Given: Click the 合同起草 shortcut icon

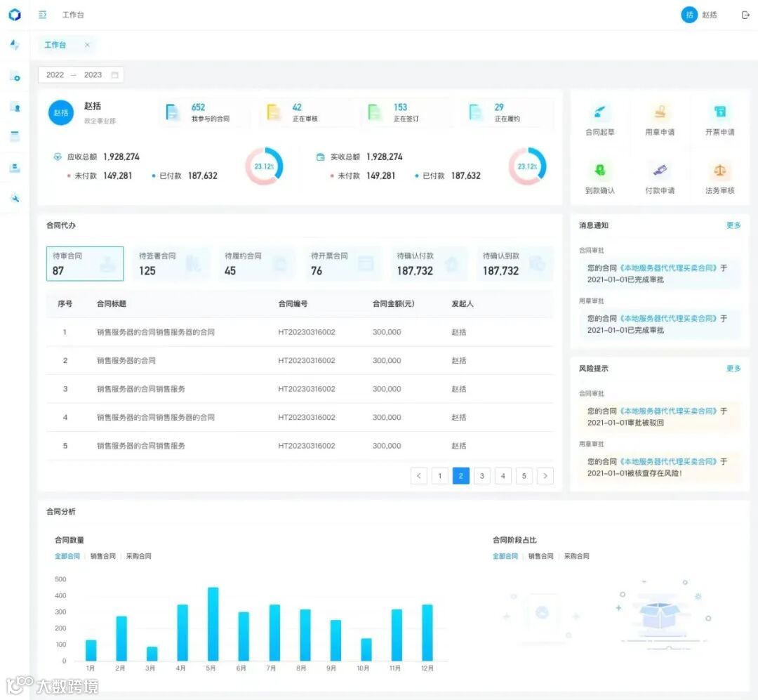Looking at the screenshot, I should (599, 112).
